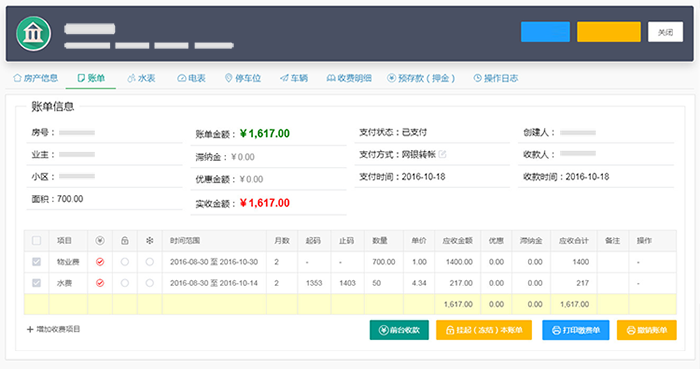Click the 关闭 button in header
Viewport: 700px width, 369px height.
click(665, 32)
